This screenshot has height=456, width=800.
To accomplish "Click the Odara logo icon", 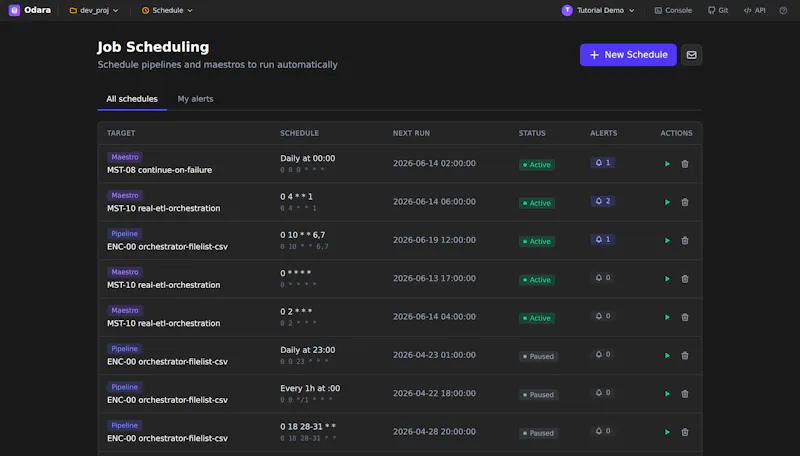I will (14, 10).
